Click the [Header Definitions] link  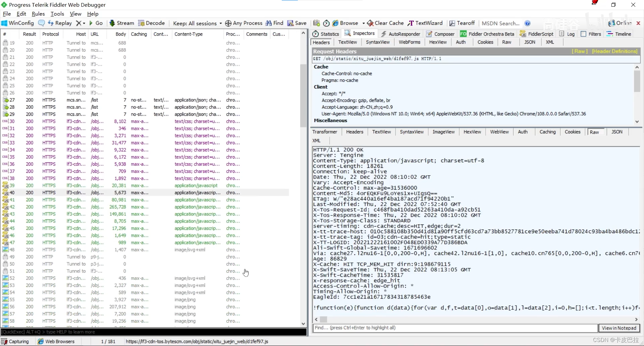[x=614, y=51]
